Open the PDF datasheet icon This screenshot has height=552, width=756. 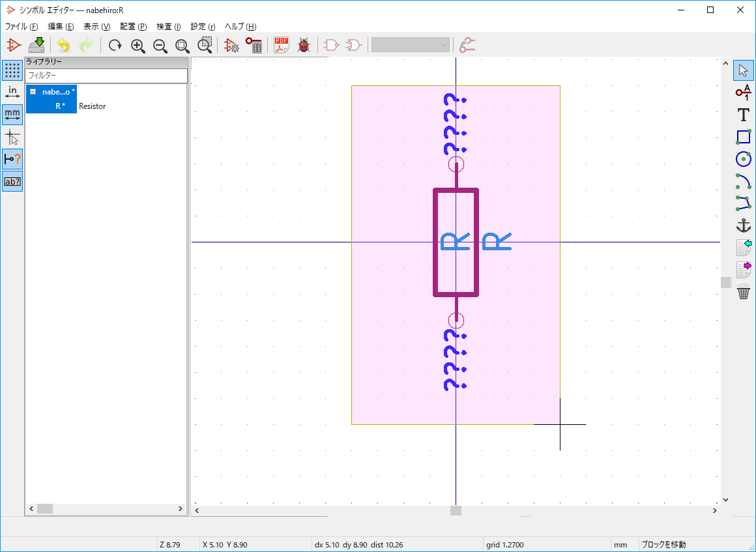[x=282, y=46]
